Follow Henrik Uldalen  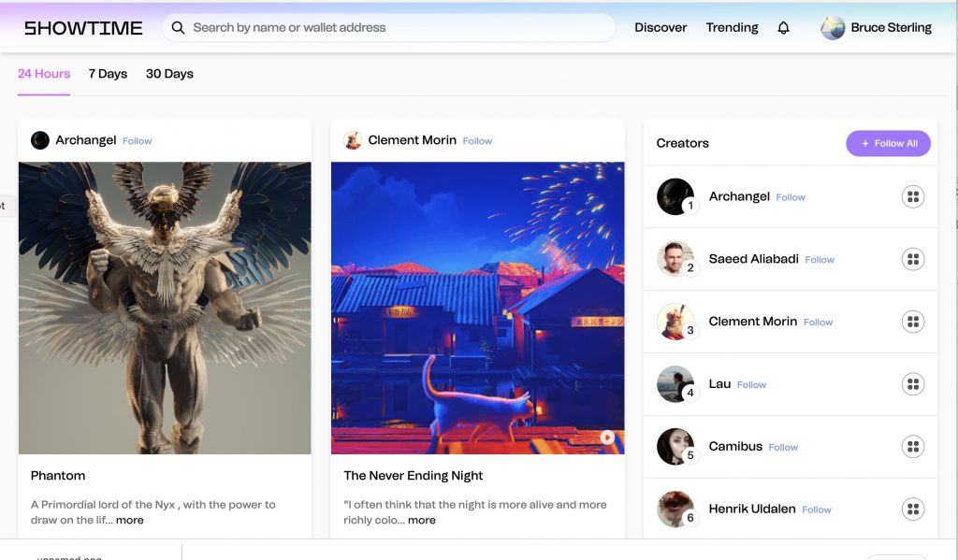(816, 510)
